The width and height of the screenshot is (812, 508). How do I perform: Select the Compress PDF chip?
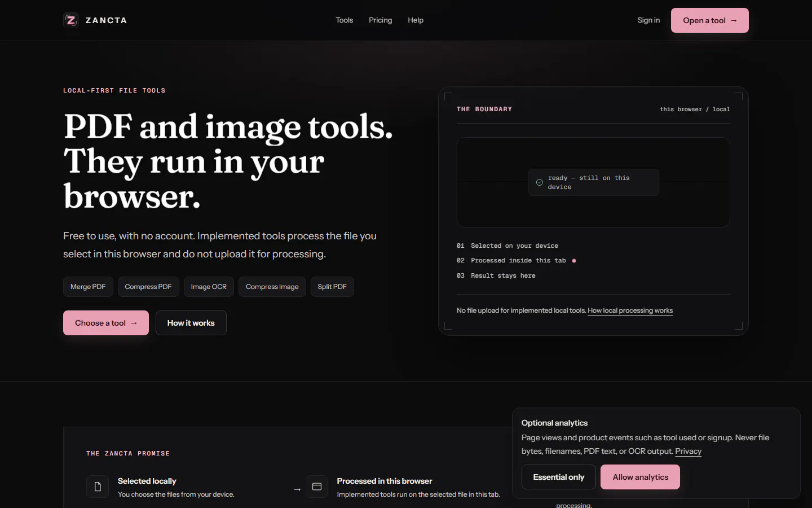pos(148,287)
